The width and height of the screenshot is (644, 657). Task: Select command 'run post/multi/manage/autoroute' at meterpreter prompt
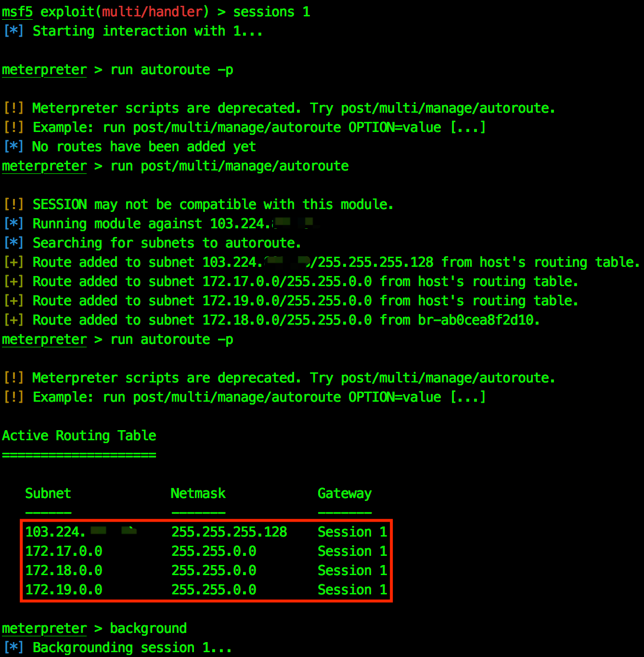tap(230, 166)
